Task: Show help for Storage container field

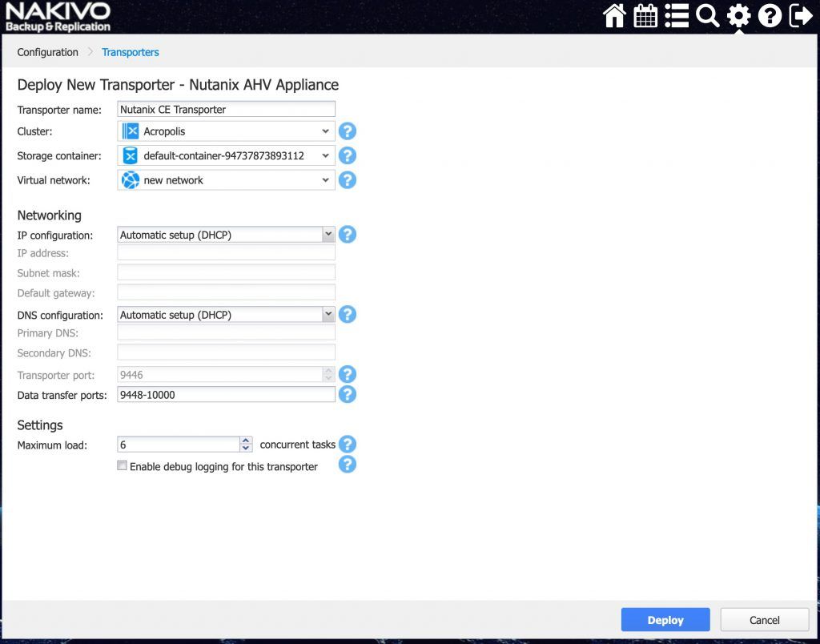Action: [348, 155]
